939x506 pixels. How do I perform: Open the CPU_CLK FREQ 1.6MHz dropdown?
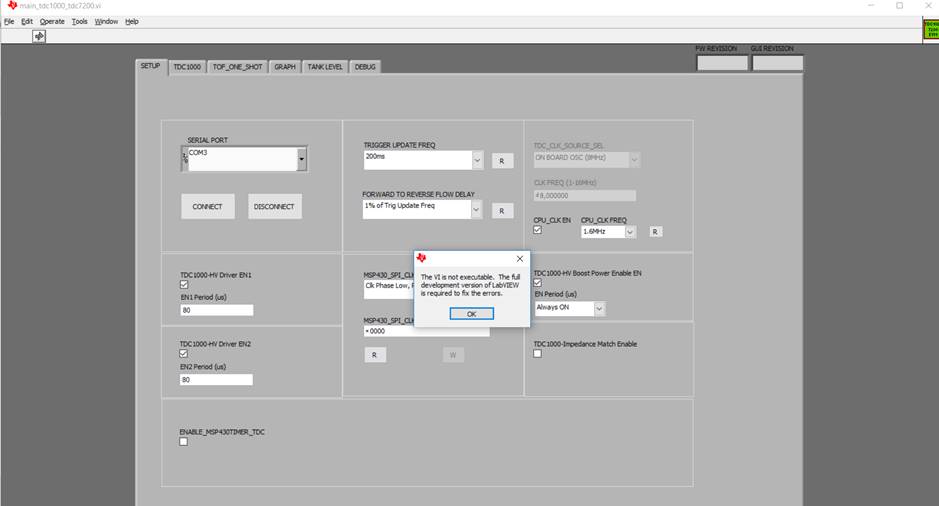tap(630, 232)
